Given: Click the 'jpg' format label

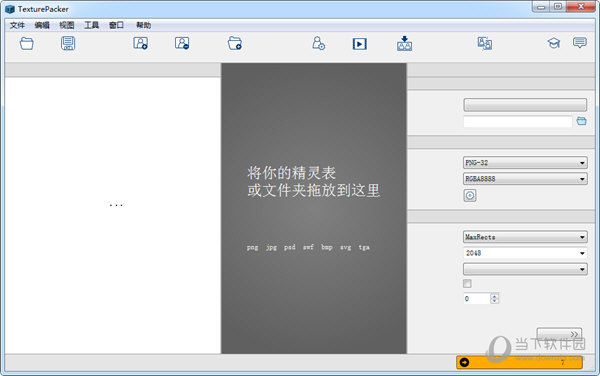Looking at the screenshot, I should pos(271,247).
